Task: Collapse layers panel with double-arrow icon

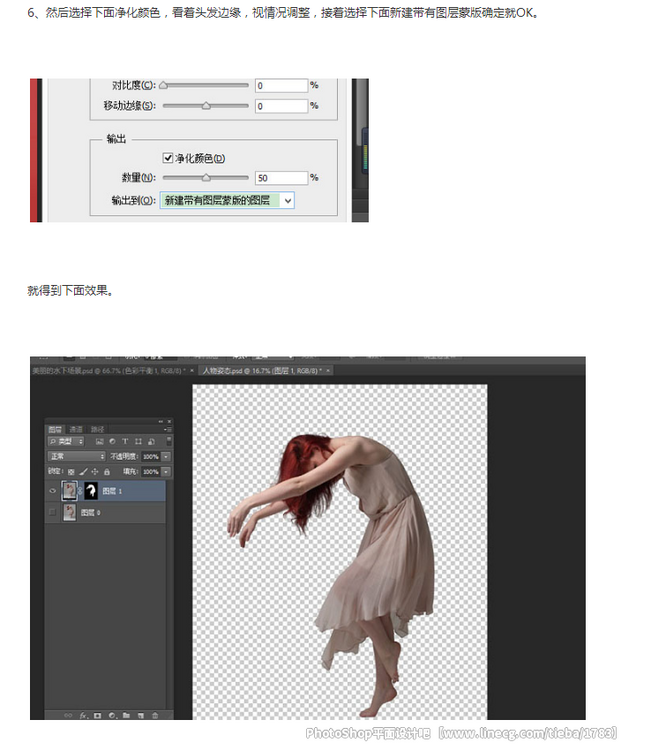Action: click(x=161, y=421)
